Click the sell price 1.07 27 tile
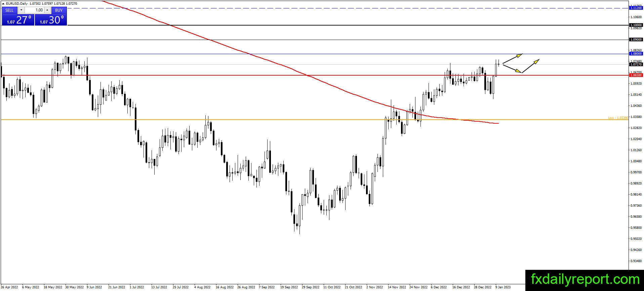The height and width of the screenshot is (291, 644). (18, 20)
